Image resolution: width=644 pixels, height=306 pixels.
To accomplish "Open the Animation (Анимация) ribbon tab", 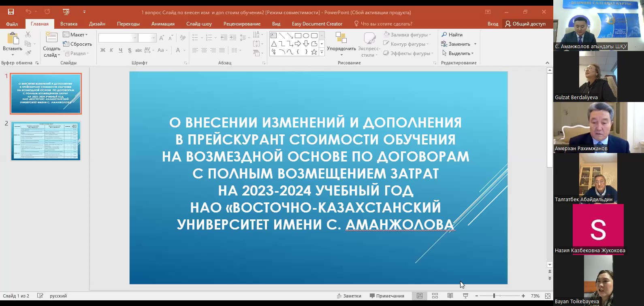I will (x=163, y=24).
